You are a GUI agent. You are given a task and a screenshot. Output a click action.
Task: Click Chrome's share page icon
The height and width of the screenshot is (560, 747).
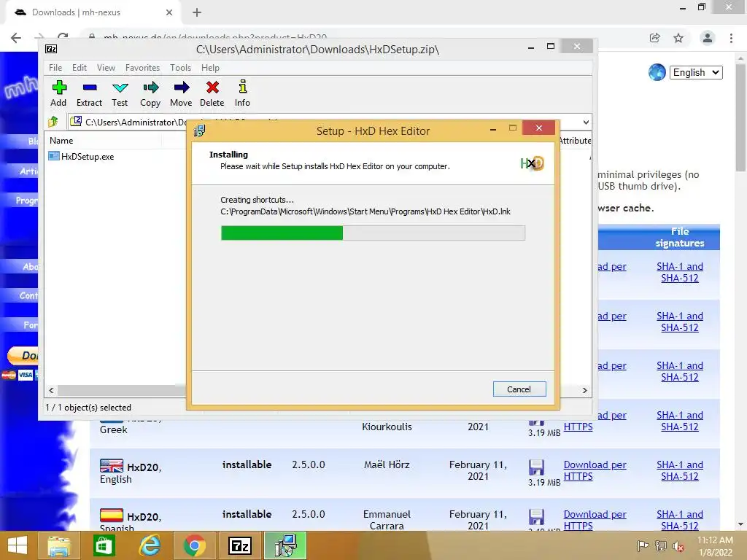pyautogui.click(x=655, y=38)
